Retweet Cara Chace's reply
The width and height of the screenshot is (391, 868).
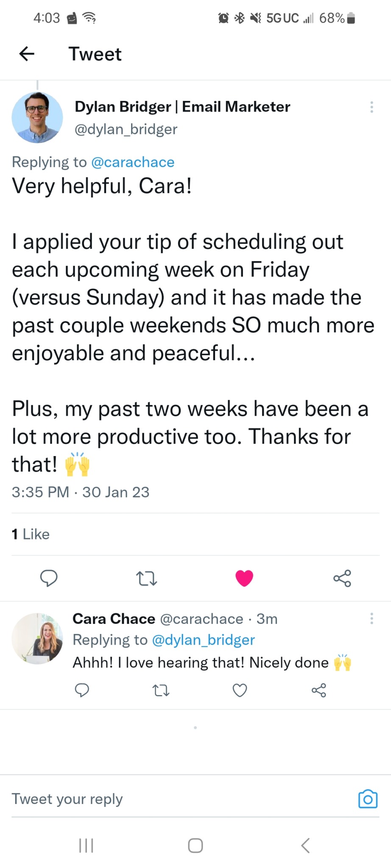point(161,691)
